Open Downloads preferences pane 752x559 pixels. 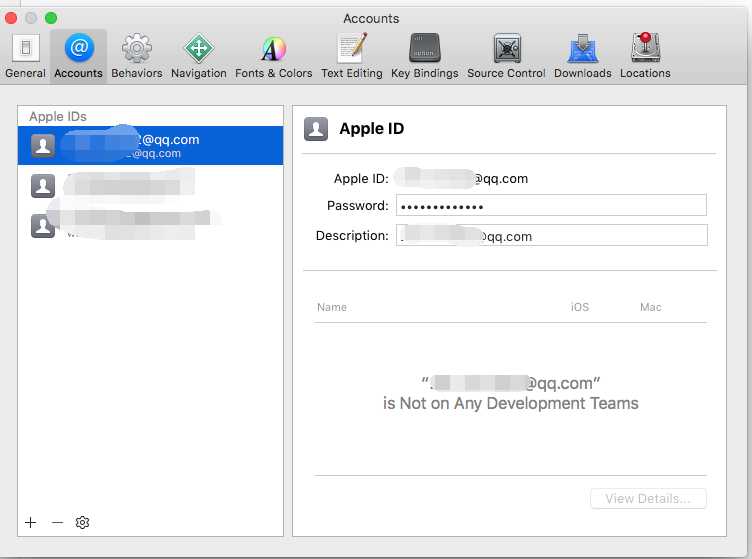[x=583, y=56]
